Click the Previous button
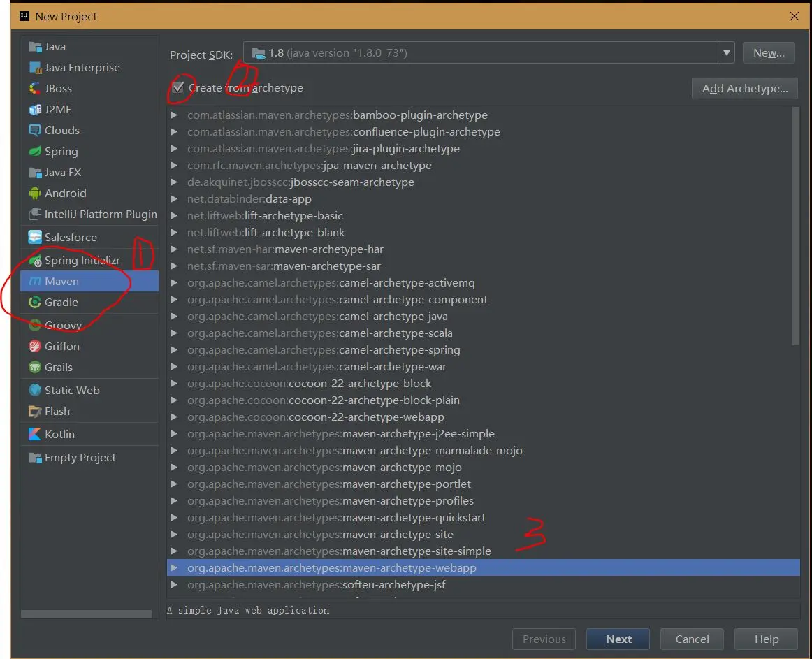812x659 pixels. click(544, 639)
